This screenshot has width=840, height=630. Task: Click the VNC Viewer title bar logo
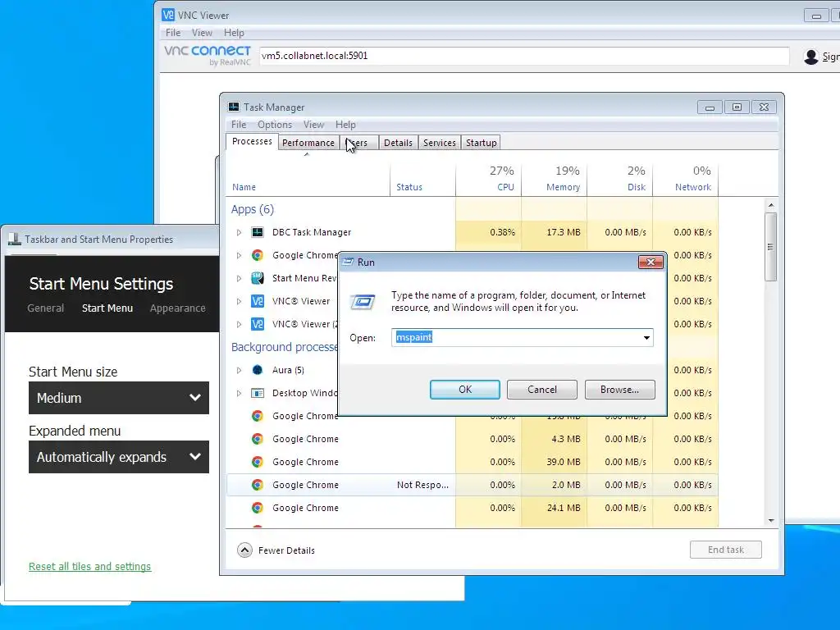coord(168,15)
